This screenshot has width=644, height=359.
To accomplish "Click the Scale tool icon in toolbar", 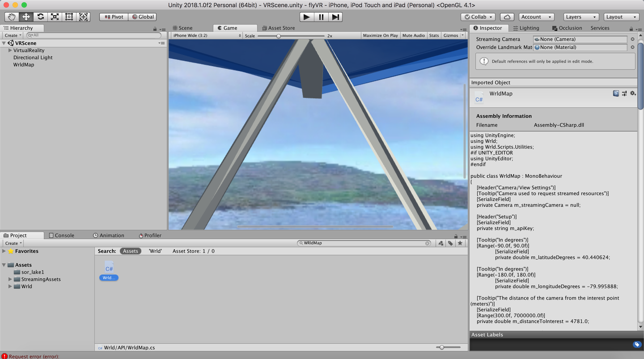I will 54,16.
